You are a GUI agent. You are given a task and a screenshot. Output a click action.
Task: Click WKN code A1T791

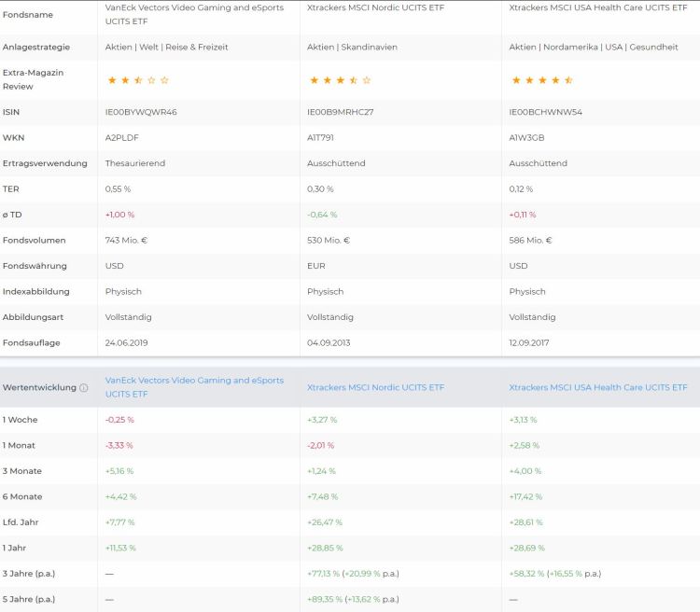coord(321,138)
